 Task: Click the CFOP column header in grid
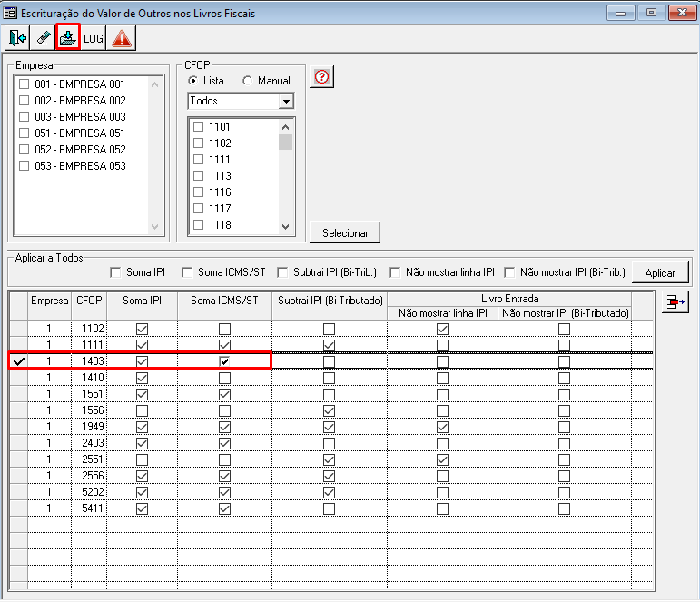pyautogui.click(x=89, y=306)
